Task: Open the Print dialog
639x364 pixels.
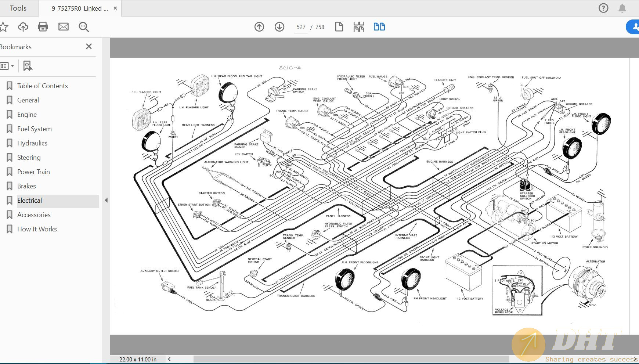Action: pyautogui.click(x=43, y=26)
